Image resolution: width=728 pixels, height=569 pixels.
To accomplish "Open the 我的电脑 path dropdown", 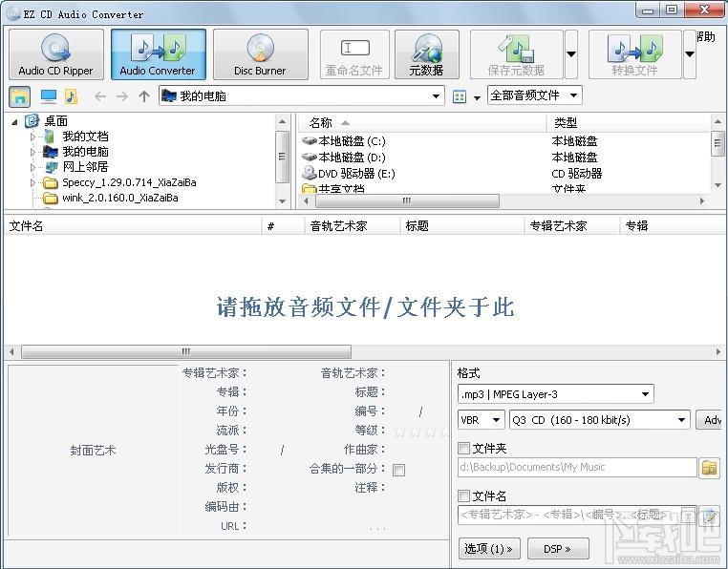I will [x=436, y=96].
